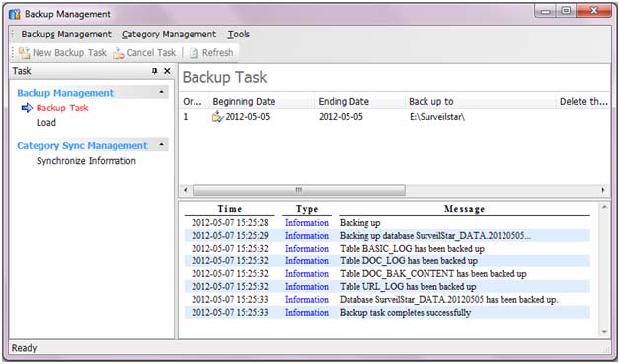The height and width of the screenshot is (364, 620).
Task: Click the right arrow of horizontal scrollbar
Action: tap(603, 190)
